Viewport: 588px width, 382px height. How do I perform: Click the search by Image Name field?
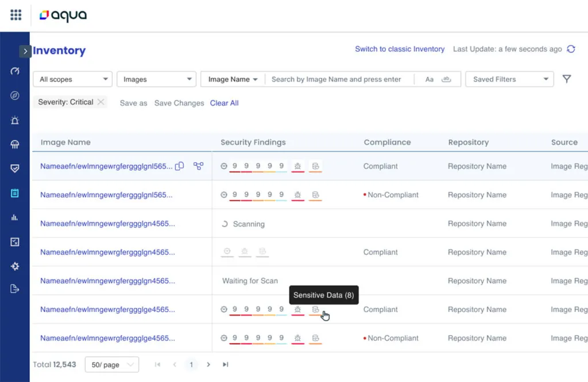[339, 79]
